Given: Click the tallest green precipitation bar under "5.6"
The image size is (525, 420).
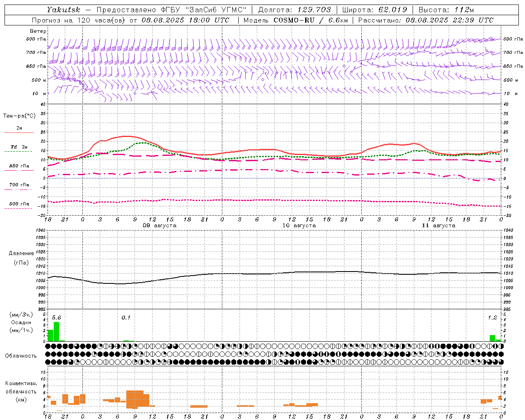Looking at the screenshot, I should pyautogui.click(x=57, y=331).
